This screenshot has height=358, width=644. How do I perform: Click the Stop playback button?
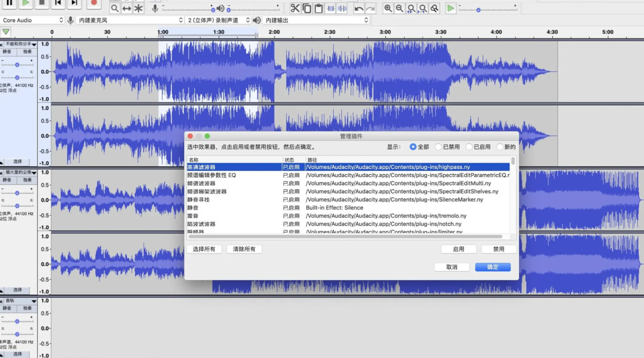[x=42, y=3]
